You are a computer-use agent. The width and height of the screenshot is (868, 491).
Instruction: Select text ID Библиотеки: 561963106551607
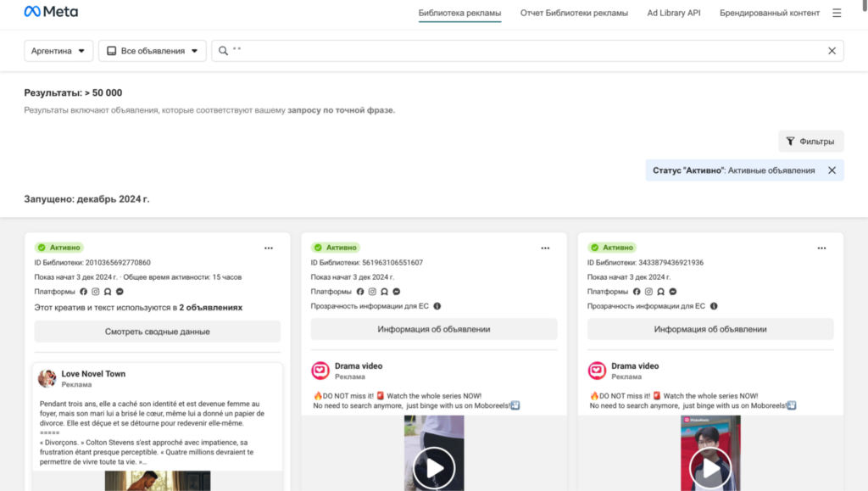(366, 263)
